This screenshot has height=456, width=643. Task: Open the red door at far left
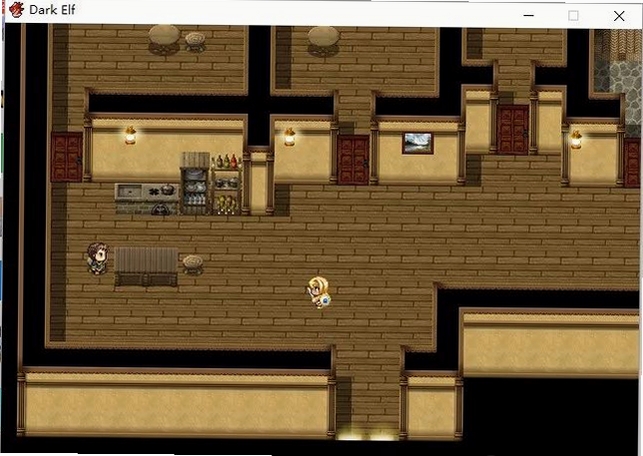click(x=66, y=157)
